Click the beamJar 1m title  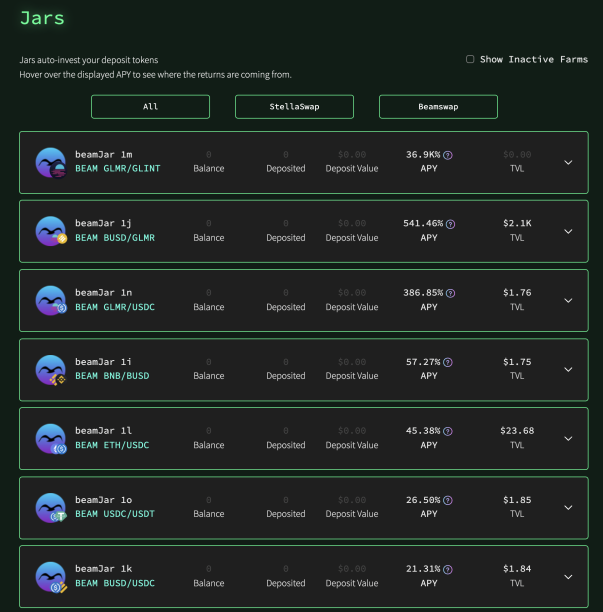click(x=104, y=155)
